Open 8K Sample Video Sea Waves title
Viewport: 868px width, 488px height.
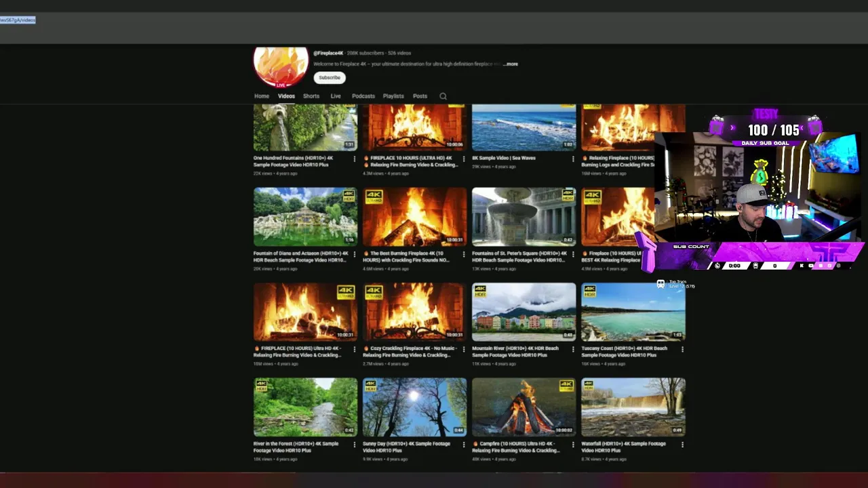coord(504,158)
